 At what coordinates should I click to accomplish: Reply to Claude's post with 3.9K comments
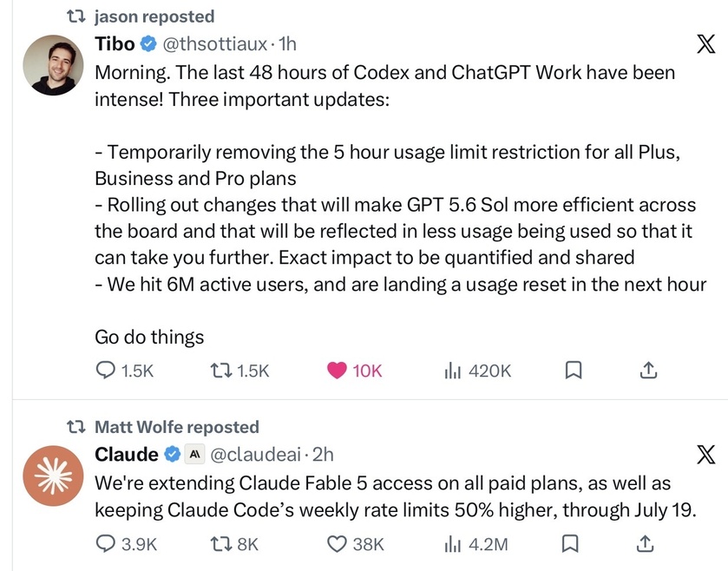127,543
